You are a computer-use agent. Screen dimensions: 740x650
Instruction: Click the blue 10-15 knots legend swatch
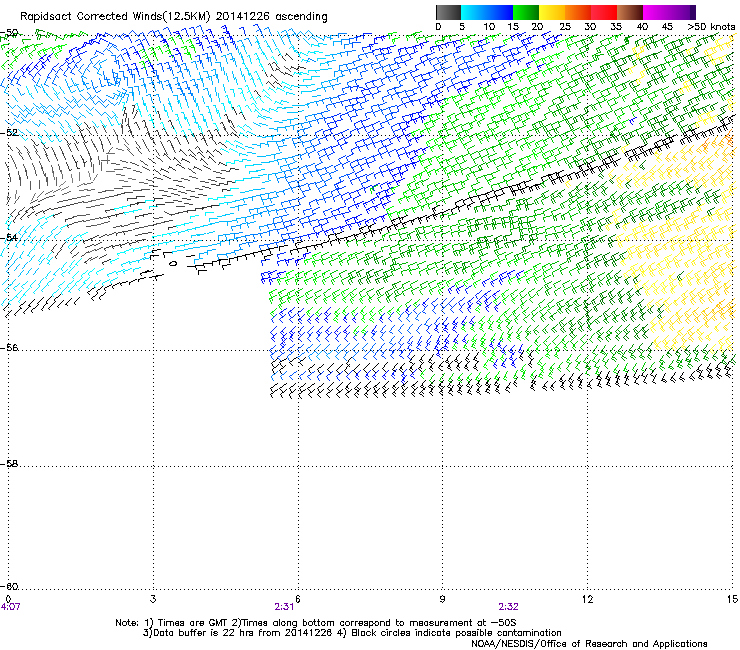tap(500, 12)
